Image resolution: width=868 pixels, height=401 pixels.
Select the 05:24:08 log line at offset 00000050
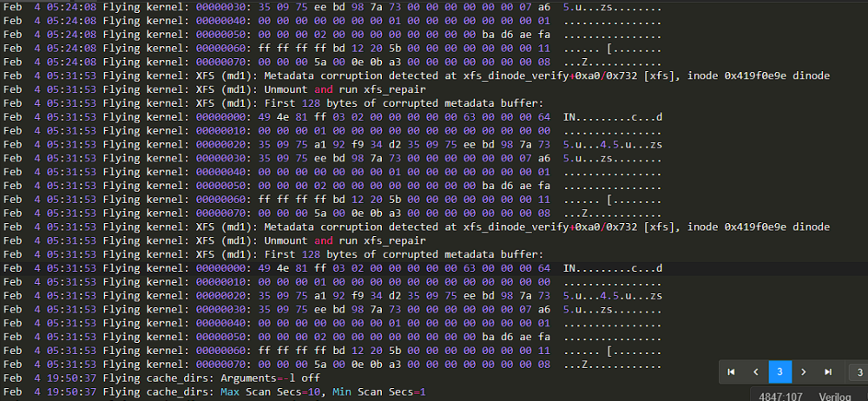pos(332,35)
